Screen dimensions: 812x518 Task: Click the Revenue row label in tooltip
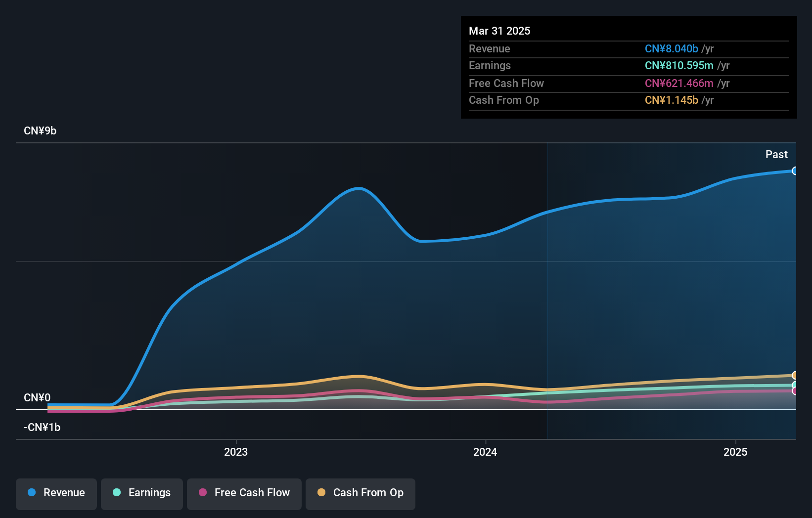(490, 48)
